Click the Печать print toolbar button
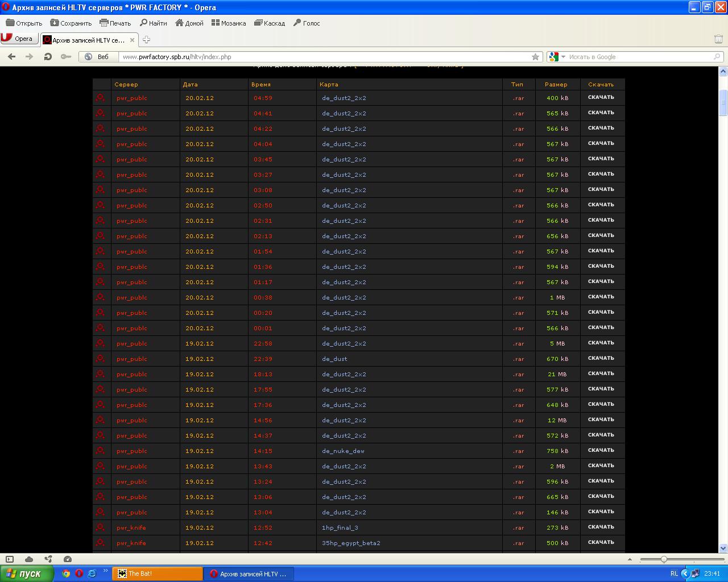This screenshot has width=728, height=582. pos(115,23)
